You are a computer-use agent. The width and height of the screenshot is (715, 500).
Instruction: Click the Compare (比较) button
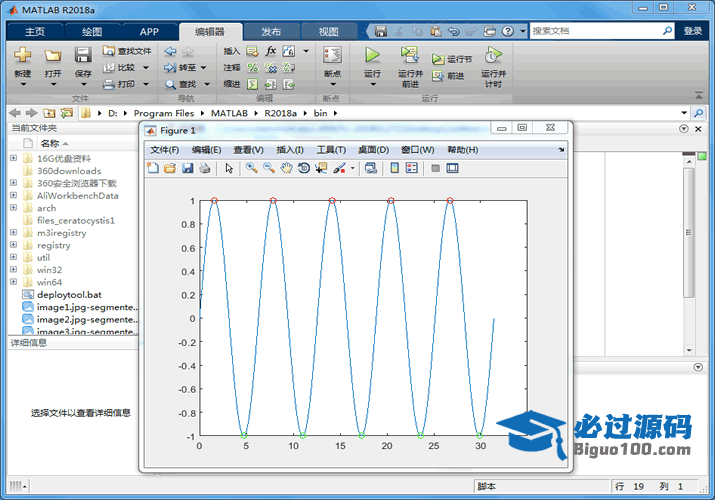click(119, 67)
